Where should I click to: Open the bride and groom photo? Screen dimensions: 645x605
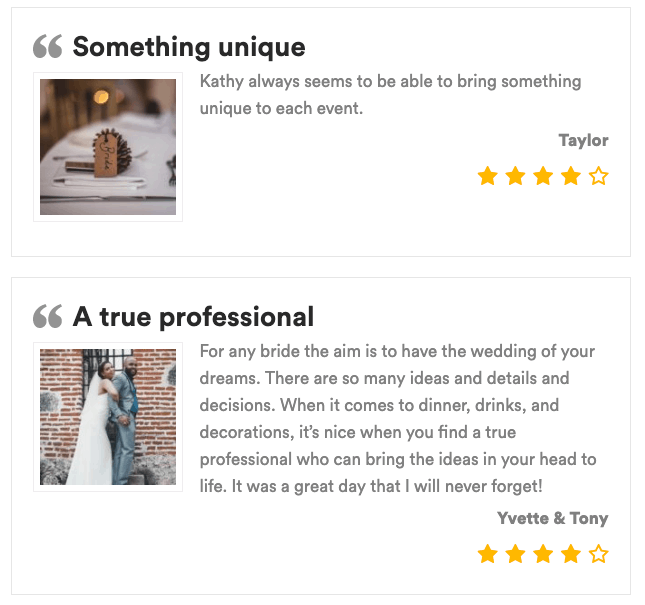(x=108, y=417)
